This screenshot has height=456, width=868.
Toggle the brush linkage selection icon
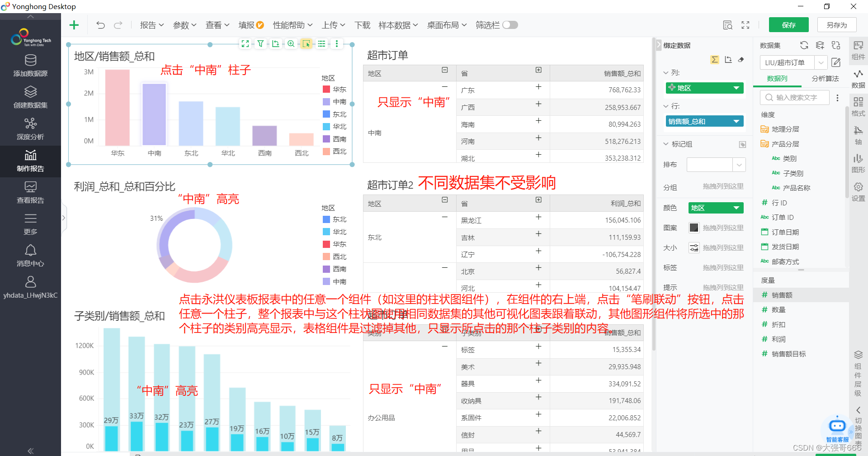point(307,44)
